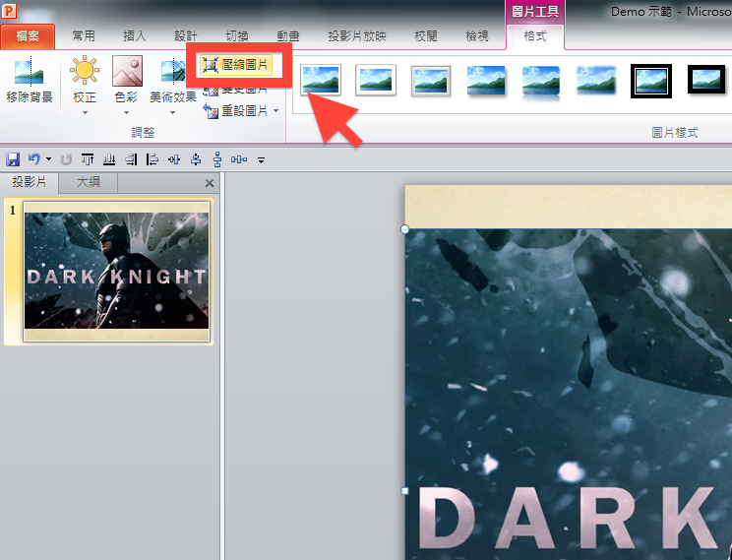
Task: Click the Distribute Vertically icon
Action: coord(217,159)
